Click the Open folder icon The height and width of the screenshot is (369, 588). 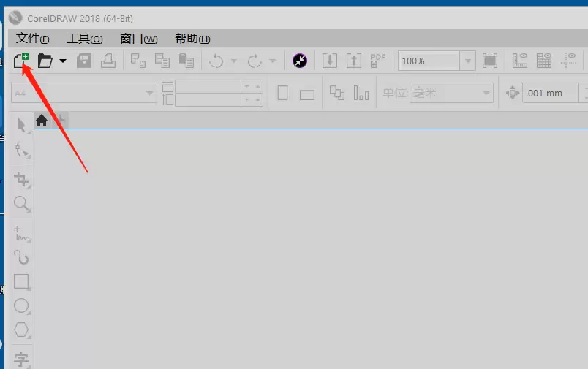click(45, 61)
